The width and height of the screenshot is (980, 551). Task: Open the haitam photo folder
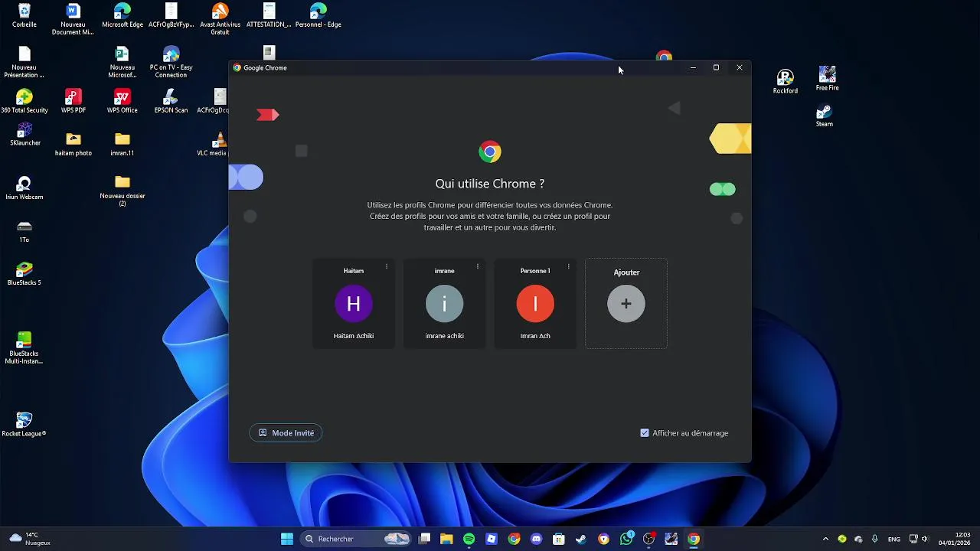[73, 144]
